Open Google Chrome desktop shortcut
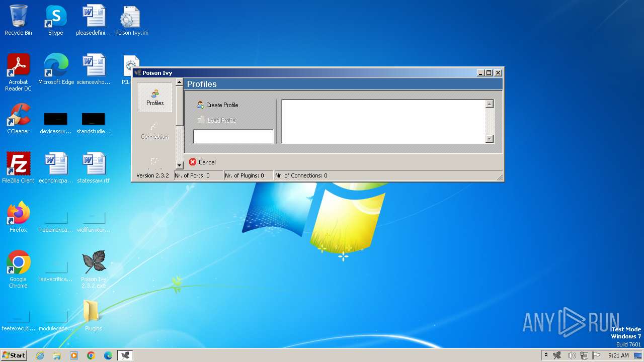Viewport: 644px width, 362px height. click(x=18, y=269)
